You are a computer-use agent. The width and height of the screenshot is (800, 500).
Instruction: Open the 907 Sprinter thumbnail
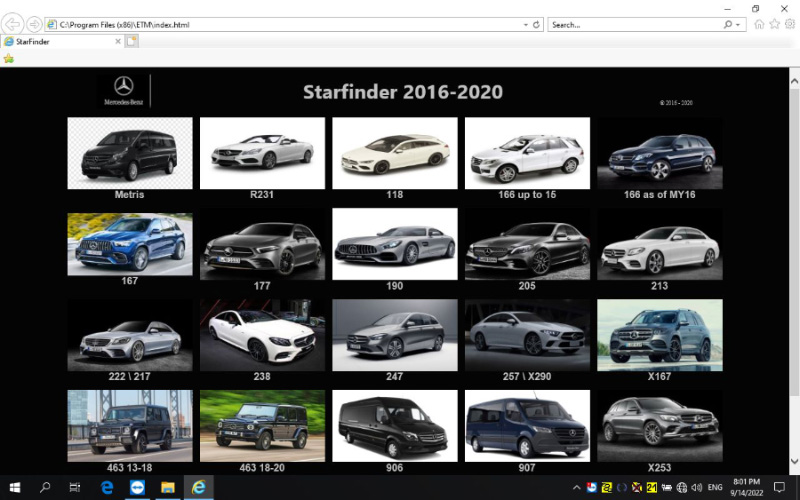coord(527,426)
